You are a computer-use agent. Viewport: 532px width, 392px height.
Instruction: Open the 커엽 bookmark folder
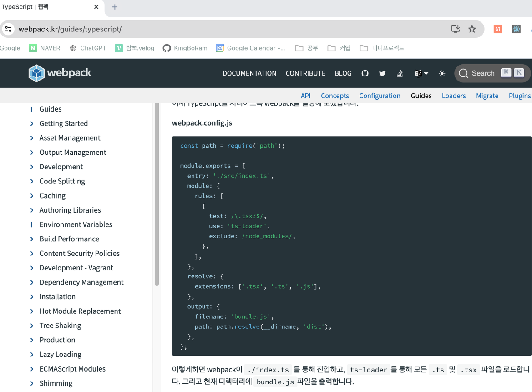[x=339, y=48]
